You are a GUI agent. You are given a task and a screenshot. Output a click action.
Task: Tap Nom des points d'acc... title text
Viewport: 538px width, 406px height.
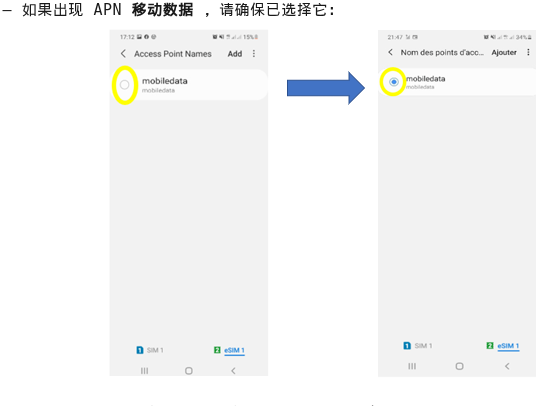(442, 53)
